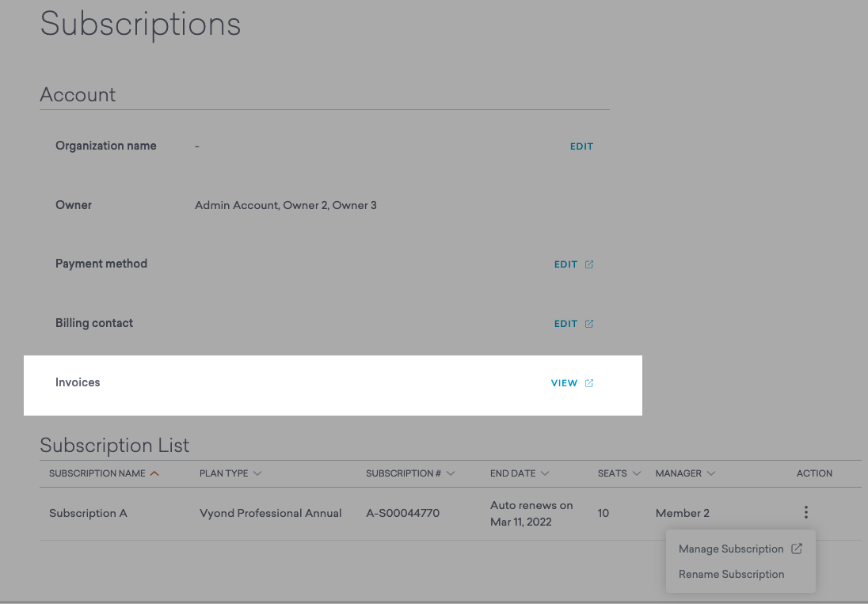
Task: Select the Subscription A row name
Action: point(88,513)
